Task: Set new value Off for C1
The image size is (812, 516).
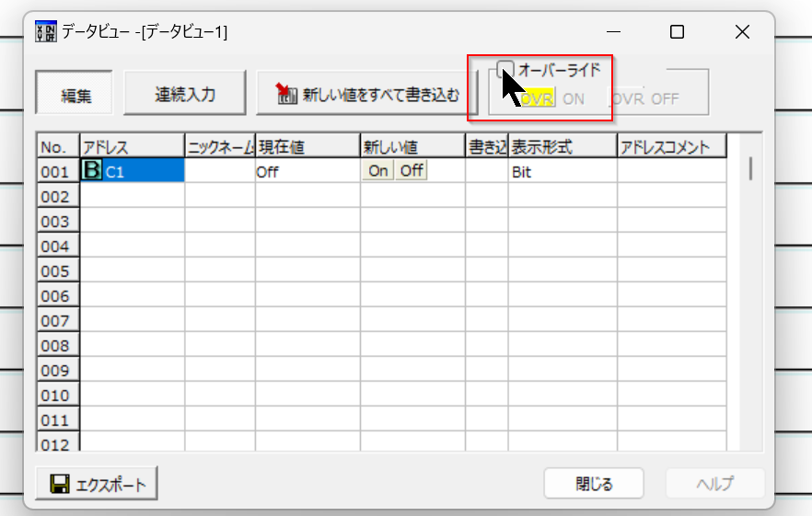Action: click(412, 170)
